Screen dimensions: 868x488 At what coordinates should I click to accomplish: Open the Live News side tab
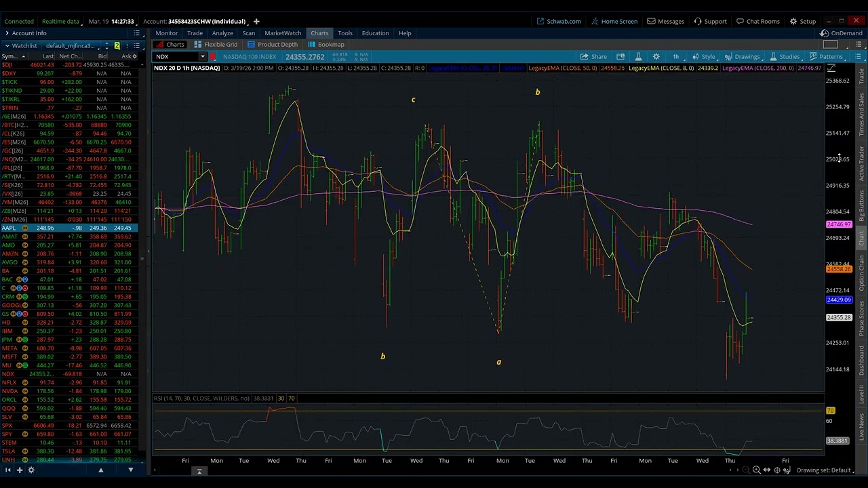click(x=861, y=426)
